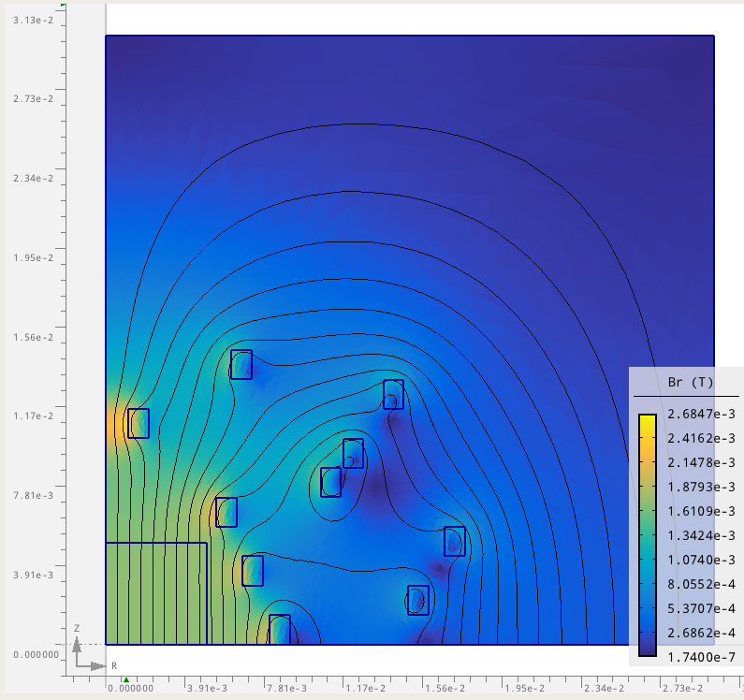Click the 1.95e-2 tick label on horizontal ruler
Image resolution: width=744 pixels, height=700 pixels.
pyautogui.click(x=525, y=689)
